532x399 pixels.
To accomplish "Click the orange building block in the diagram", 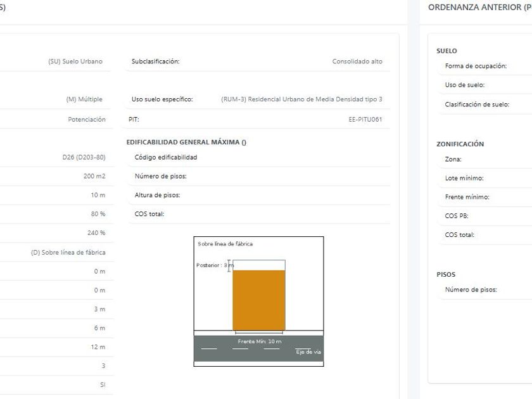I will tap(259, 300).
